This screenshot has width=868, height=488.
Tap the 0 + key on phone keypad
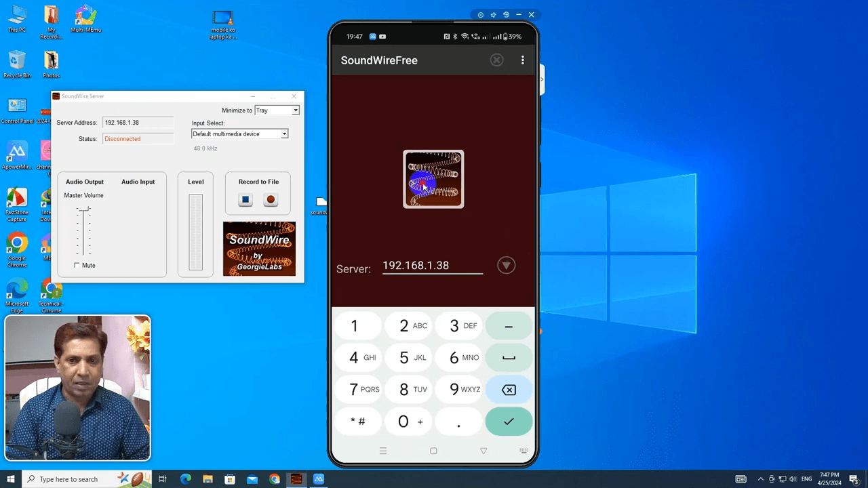coord(410,422)
